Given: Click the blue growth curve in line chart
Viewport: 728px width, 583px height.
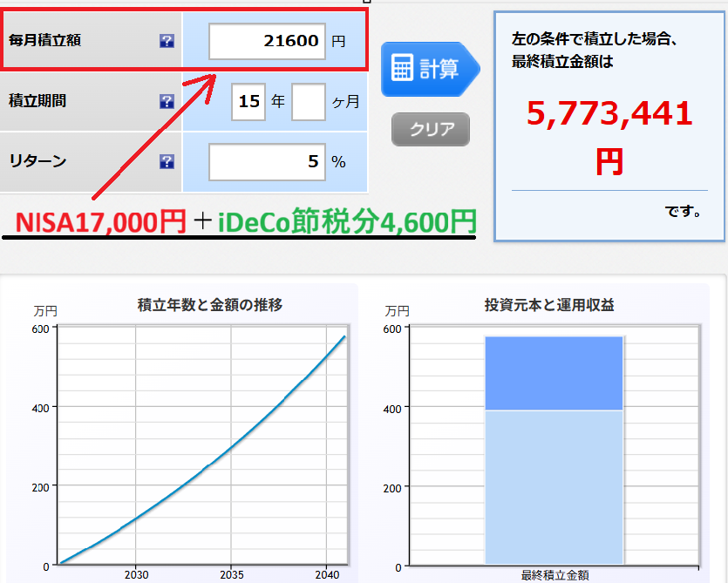Looking at the screenshot, I should tap(230, 449).
